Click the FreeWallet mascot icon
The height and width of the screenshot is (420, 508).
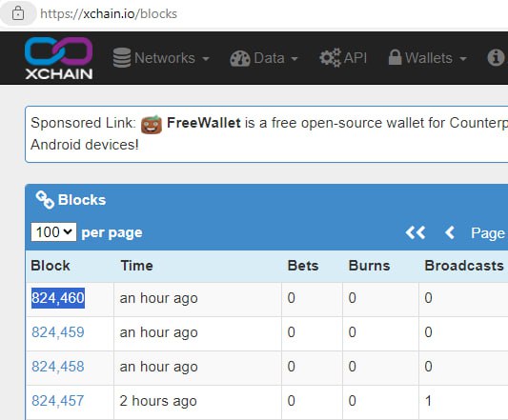(152, 125)
